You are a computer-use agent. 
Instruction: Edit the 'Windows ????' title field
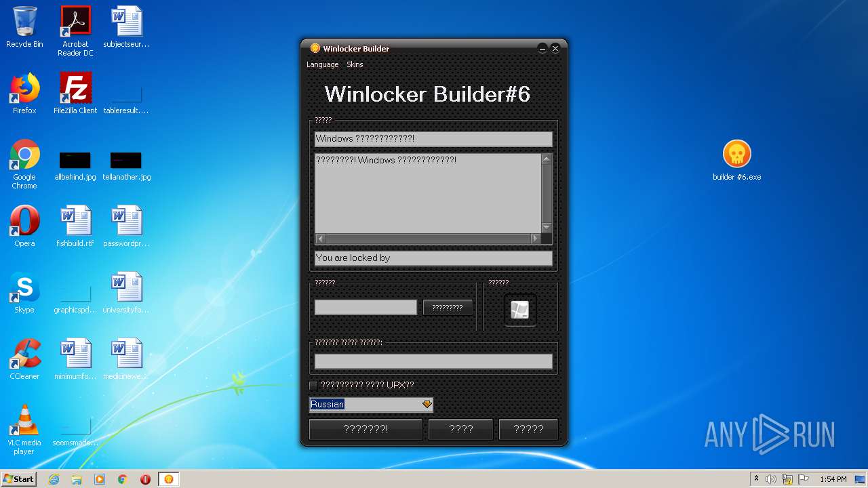[433, 139]
